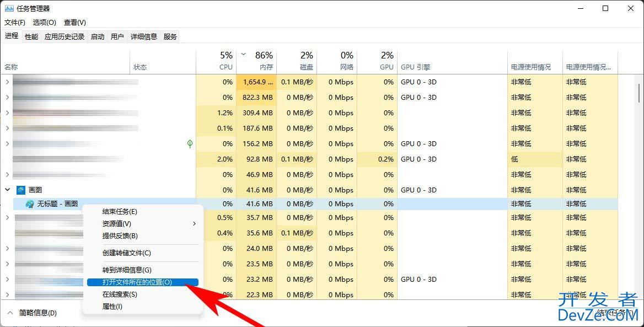644x327 pixels.
Task: Click the 1,654.9 memory value cell
Action: pyautogui.click(x=256, y=82)
